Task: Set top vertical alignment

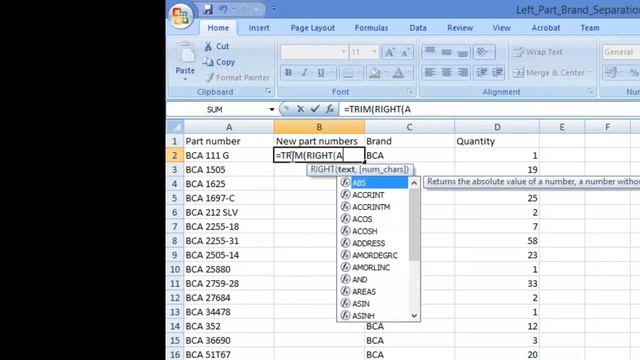Action: click(430, 52)
